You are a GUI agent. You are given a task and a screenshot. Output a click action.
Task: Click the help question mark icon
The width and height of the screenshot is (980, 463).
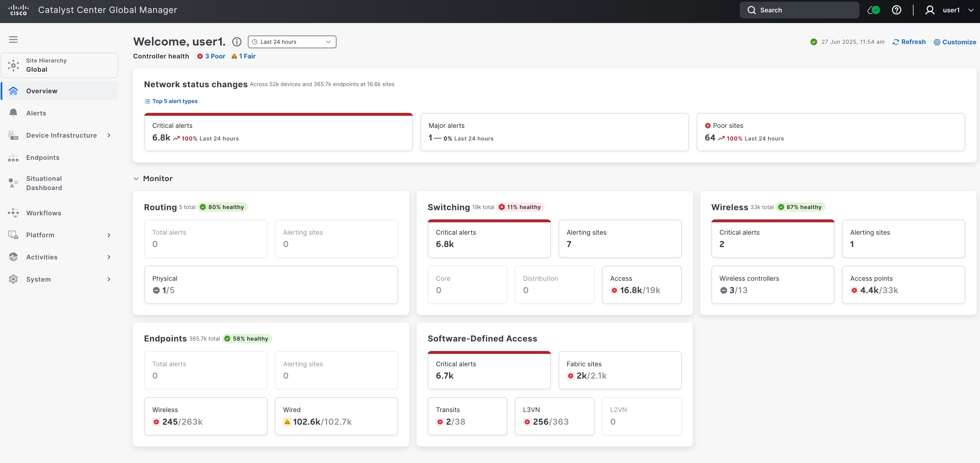(x=896, y=10)
